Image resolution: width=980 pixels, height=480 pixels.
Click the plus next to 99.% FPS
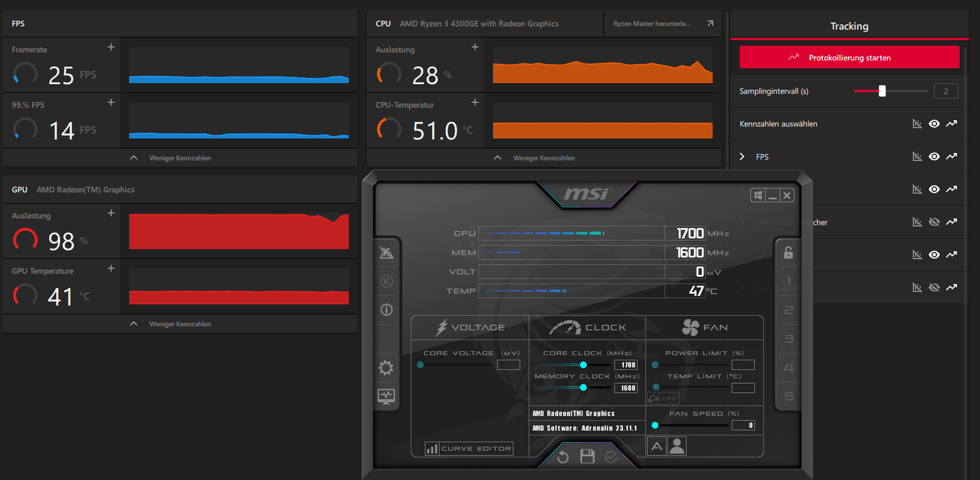coord(111,102)
